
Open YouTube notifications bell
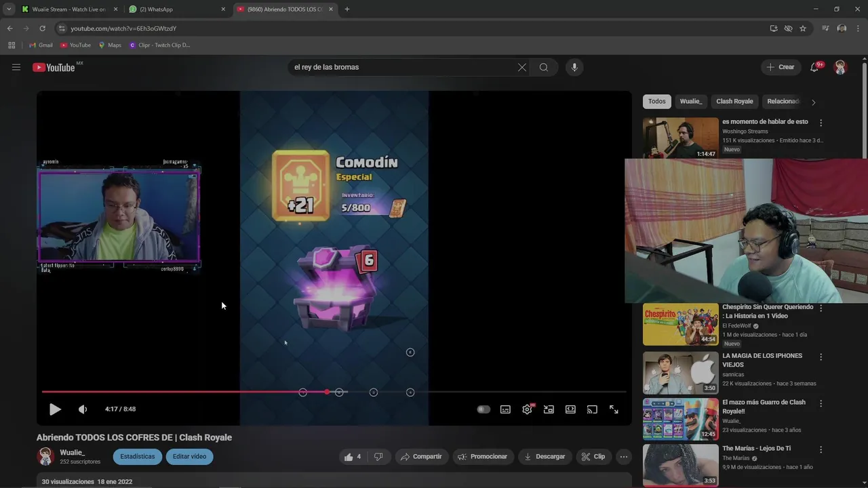coord(815,67)
